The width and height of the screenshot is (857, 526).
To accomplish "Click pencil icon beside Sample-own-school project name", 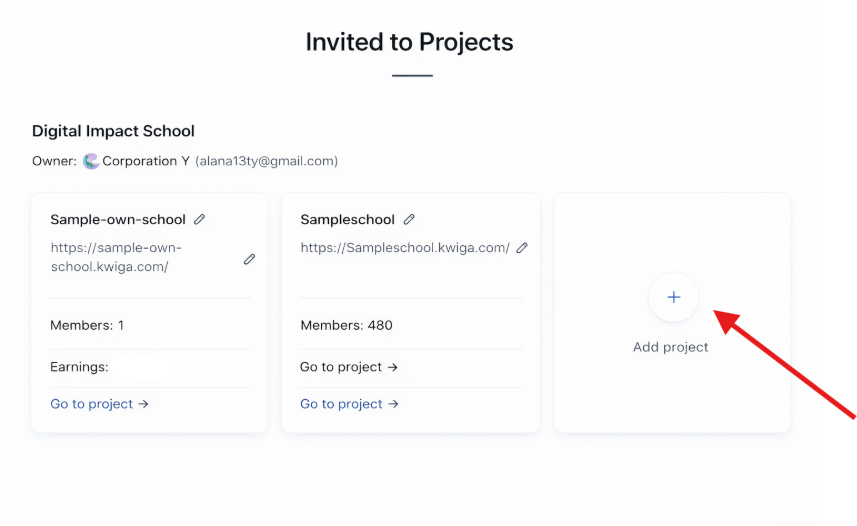I will [200, 219].
